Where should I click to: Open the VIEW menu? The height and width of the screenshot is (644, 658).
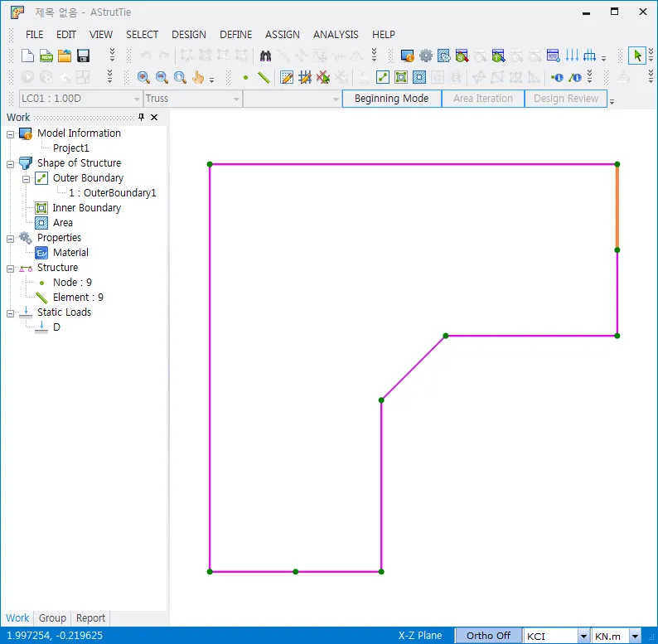101,35
